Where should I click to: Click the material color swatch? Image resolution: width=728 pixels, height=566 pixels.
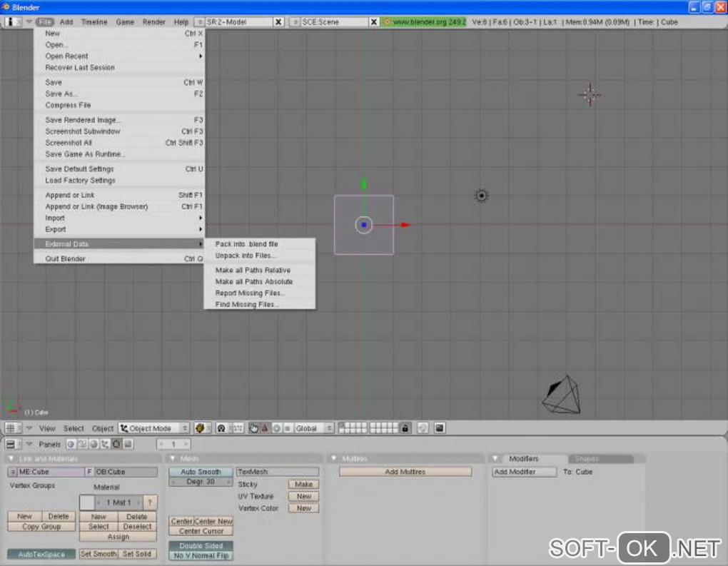tap(87, 502)
